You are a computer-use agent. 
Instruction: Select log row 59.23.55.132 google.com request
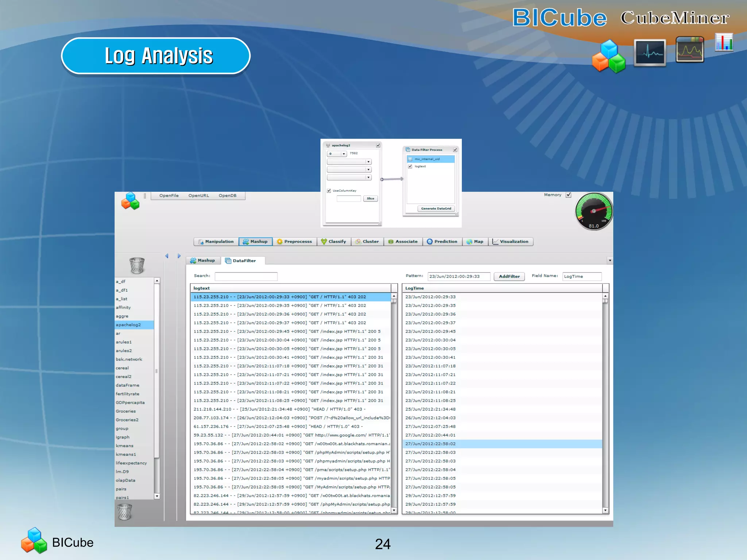coord(291,435)
